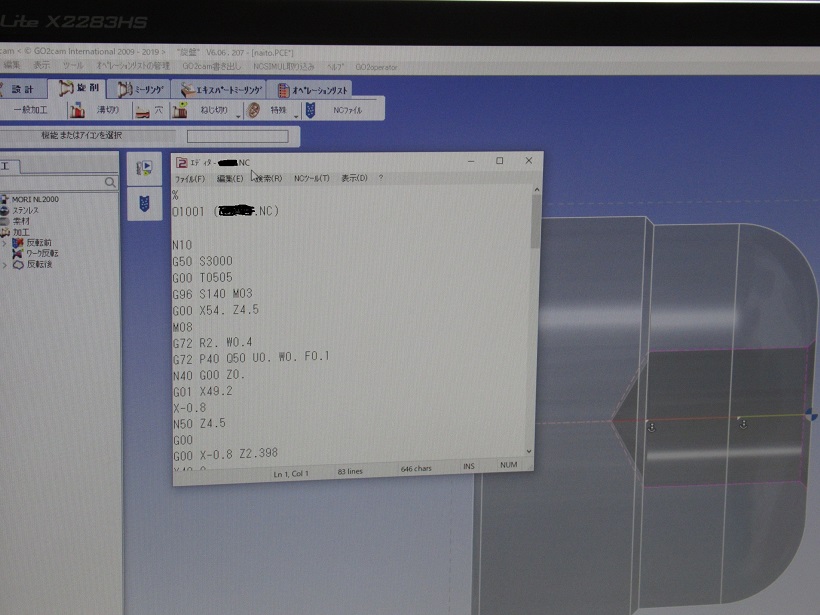Click the 反転後 cloud-shaped icon
This screenshot has height=615, width=820.
tap(18, 265)
